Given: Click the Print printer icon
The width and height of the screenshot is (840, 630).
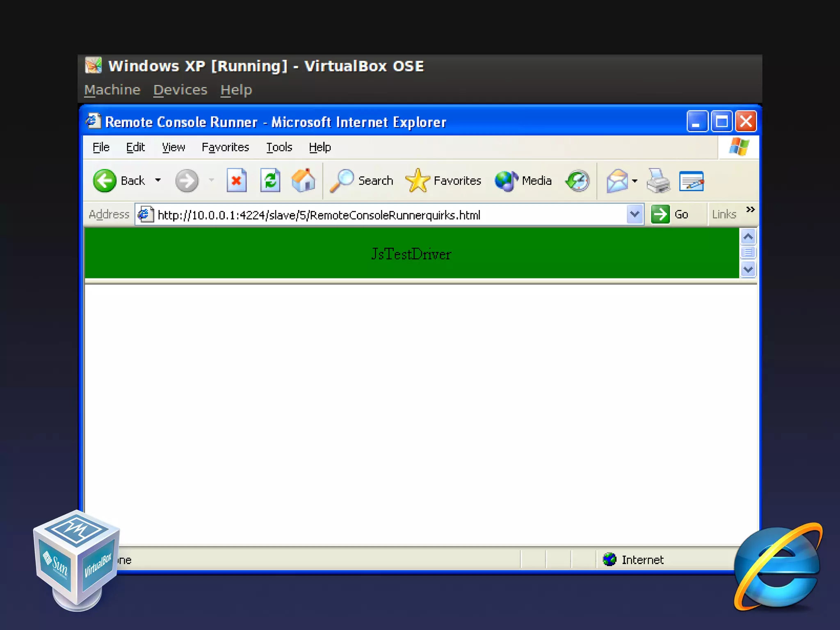Looking at the screenshot, I should pyautogui.click(x=658, y=180).
